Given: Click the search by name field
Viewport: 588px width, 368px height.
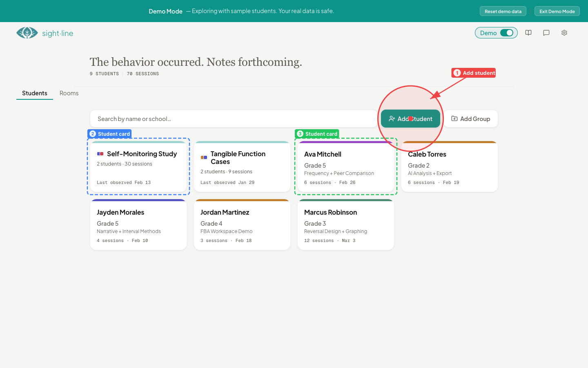Looking at the screenshot, I should (x=233, y=119).
